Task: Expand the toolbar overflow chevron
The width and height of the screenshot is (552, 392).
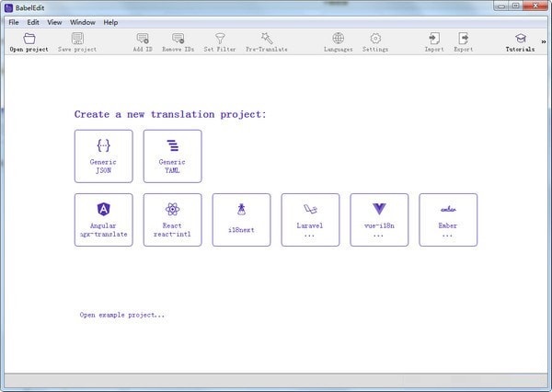Action: [x=544, y=41]
